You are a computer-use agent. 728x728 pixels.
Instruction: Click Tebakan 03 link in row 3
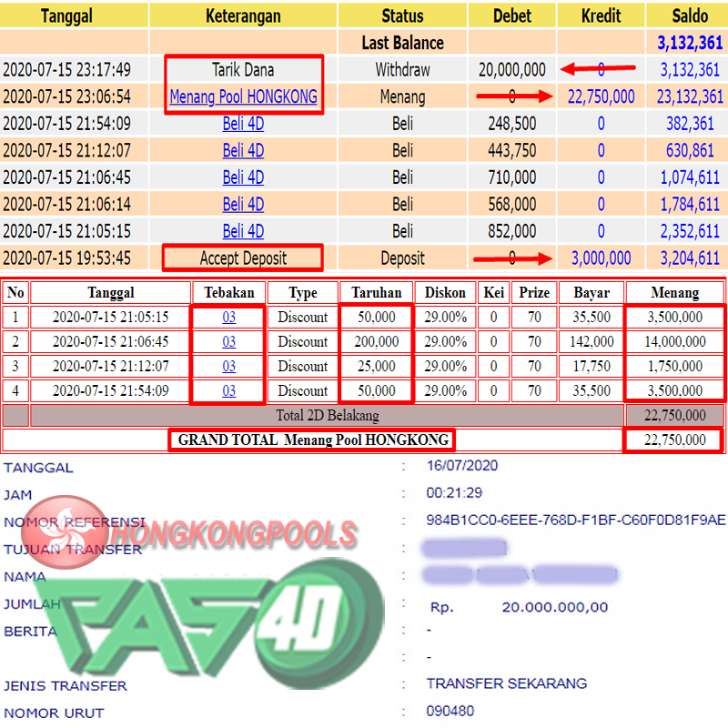229,367
